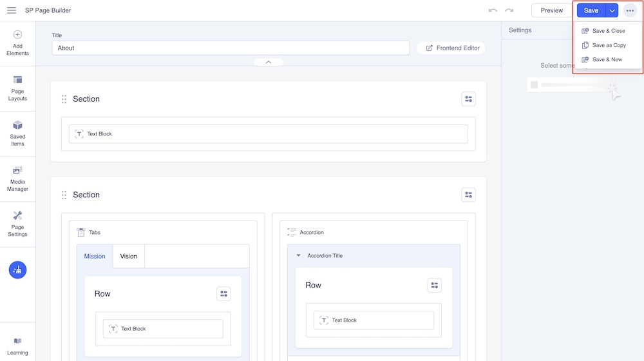The height and width of the screenshot is (361, 644).
Task: Click the Preview button
Action: click(552, 10)
